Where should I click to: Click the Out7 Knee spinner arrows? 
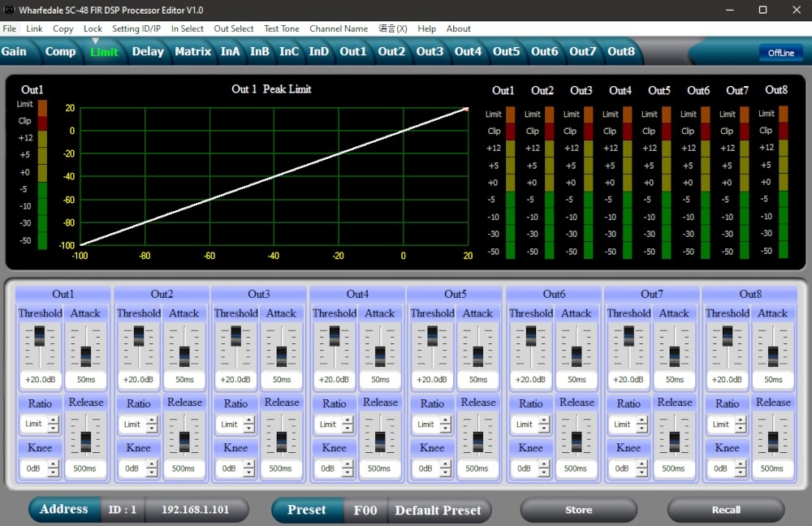coord(641,468)
